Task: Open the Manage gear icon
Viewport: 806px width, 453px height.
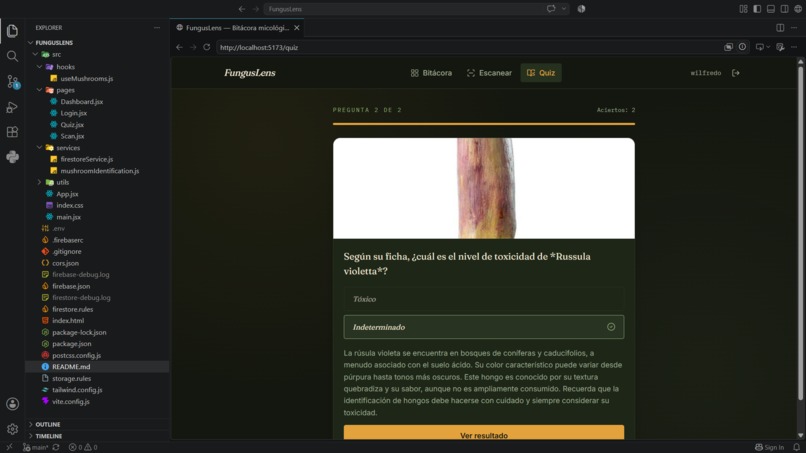Action: pyautogui.click(x=12, y=429)
